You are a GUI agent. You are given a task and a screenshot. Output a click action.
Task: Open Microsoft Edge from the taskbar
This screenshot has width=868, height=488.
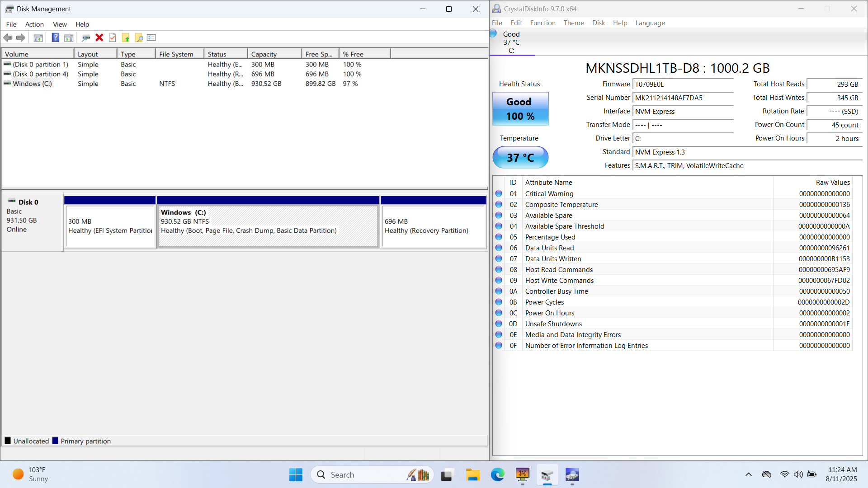(x=497, y=475)
